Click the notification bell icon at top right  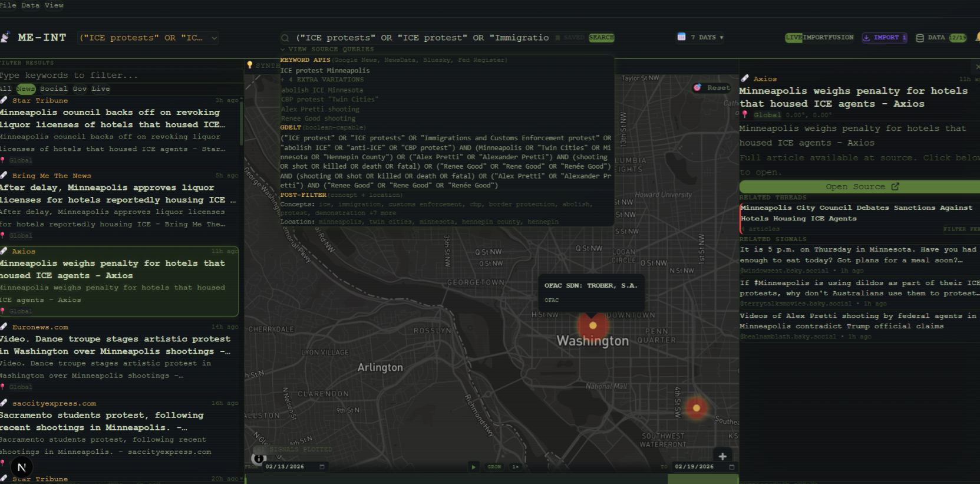978,37
